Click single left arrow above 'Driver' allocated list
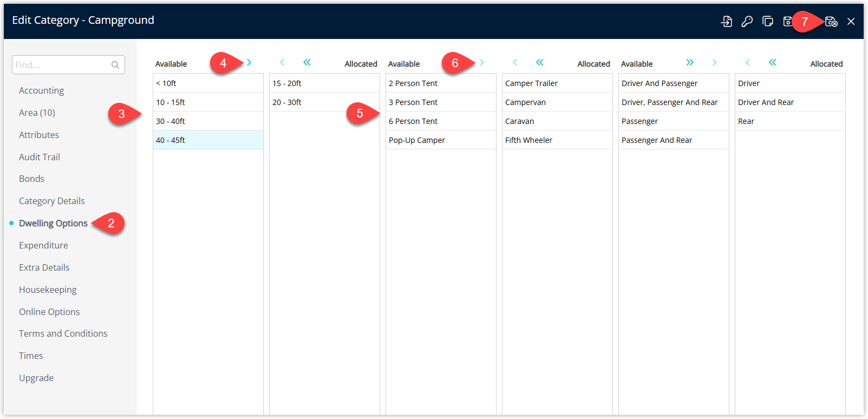Image resolution: width=868 pixels, height=419 pixels. tap(748, 62)
